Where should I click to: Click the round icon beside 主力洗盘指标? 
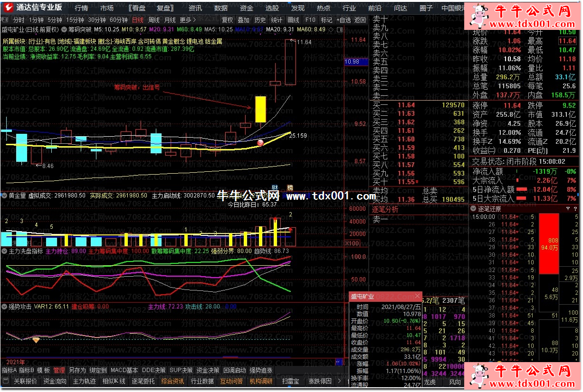[5, 251]
